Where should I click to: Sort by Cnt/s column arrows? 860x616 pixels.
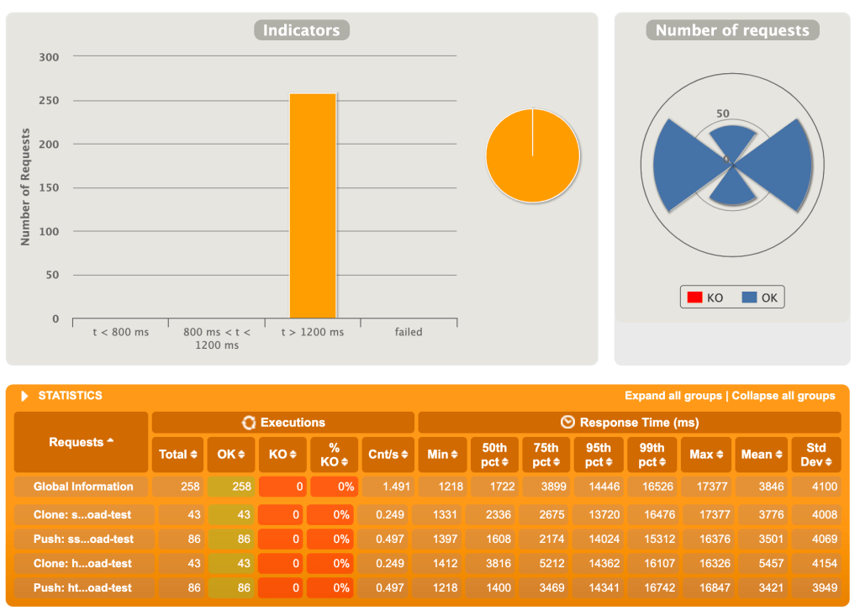pos(404,455)
